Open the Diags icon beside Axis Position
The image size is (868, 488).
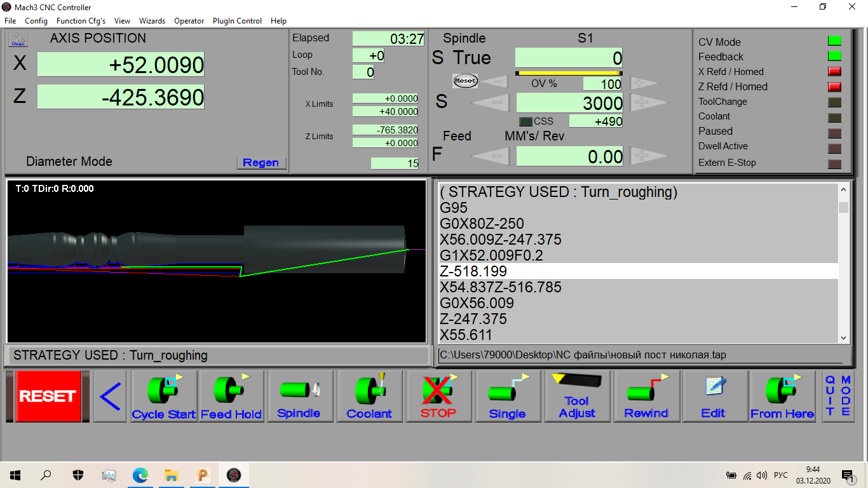(17, 39)
